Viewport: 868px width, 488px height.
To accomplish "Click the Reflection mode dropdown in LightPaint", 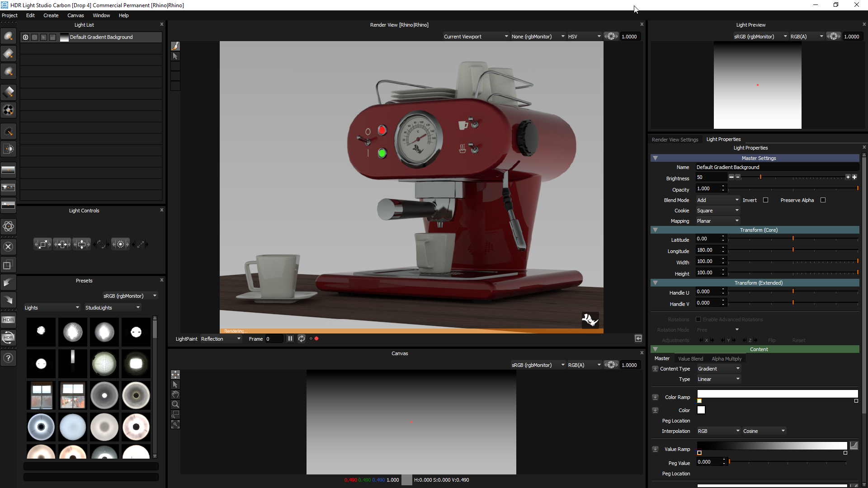I will coord(221,338).
